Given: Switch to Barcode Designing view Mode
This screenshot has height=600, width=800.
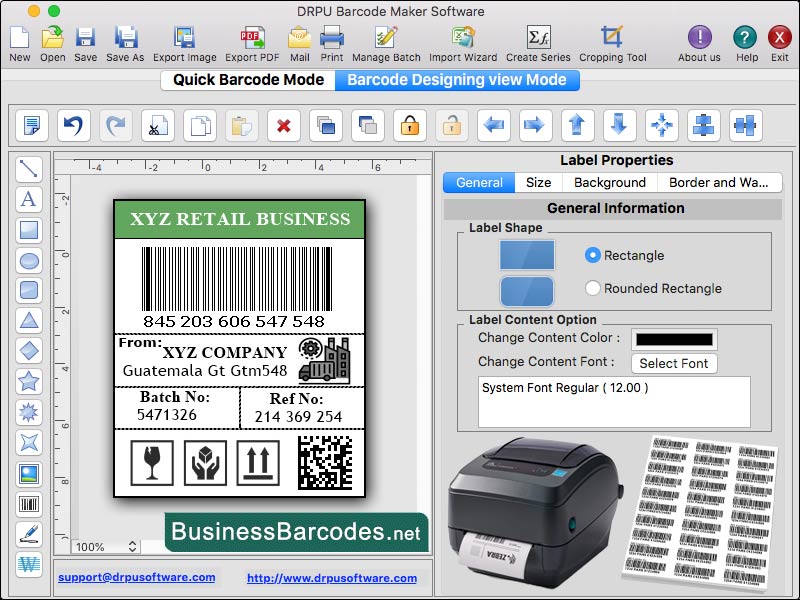Looking at the screenshot, I should tap(457, 80).
